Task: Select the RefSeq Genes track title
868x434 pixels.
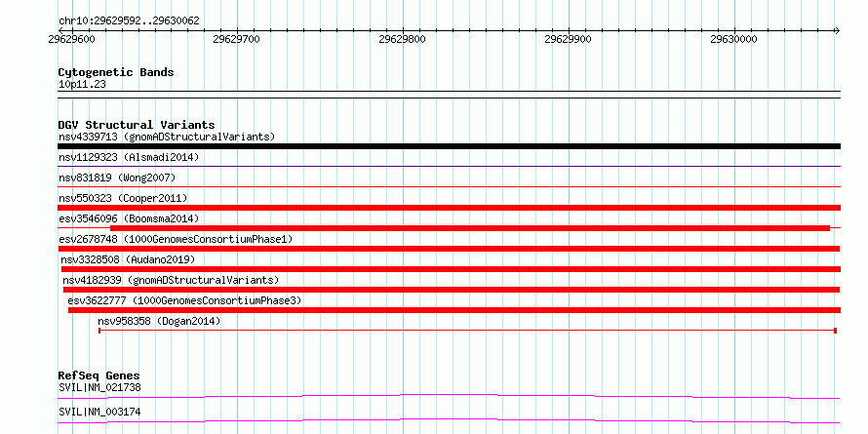Action: pyautogui.click(x=99, y=376)
